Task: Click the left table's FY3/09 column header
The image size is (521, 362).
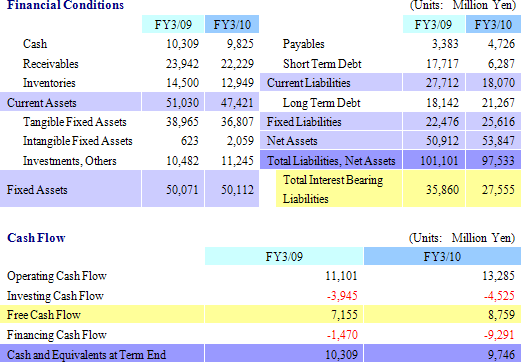Action: 173,24
